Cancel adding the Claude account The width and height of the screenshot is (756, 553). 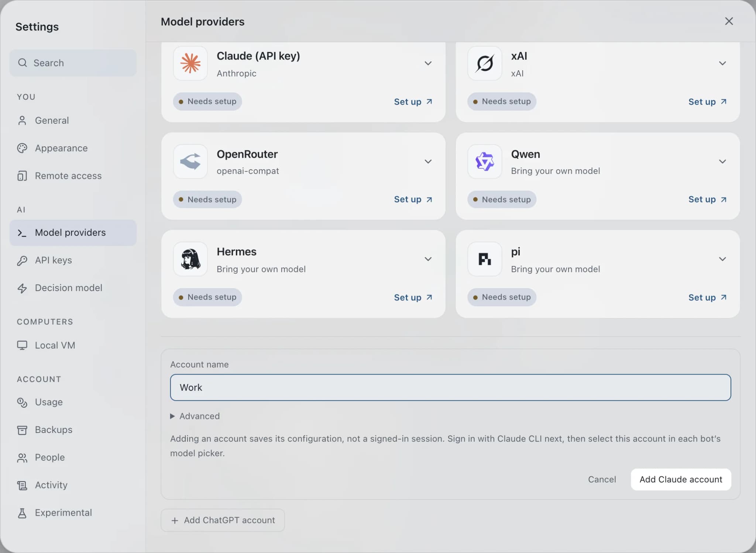coord(602,479)
